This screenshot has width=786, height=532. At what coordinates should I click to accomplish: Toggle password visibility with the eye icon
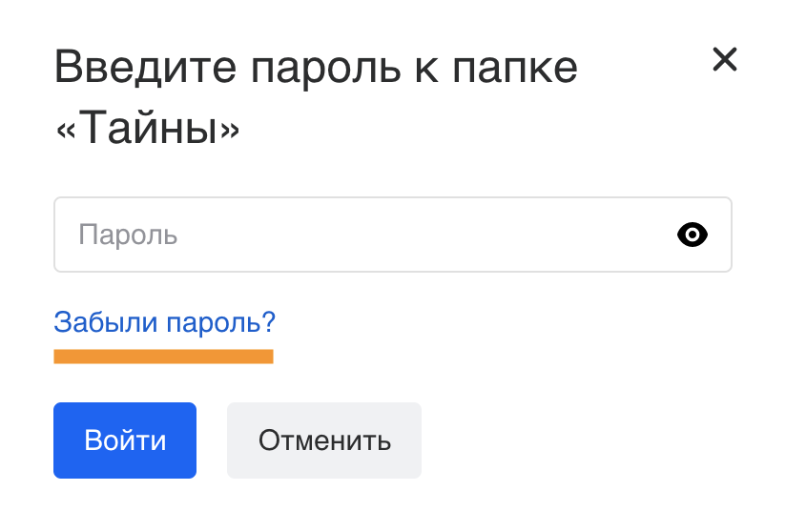(x=693, y=235)
